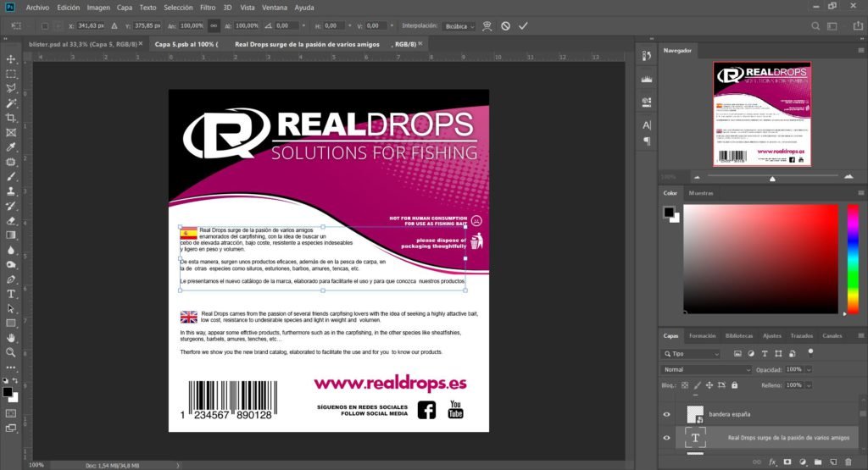Switch to the blister.psd document tab
Viewport: 868px width, 470px height.
point(82,44)
